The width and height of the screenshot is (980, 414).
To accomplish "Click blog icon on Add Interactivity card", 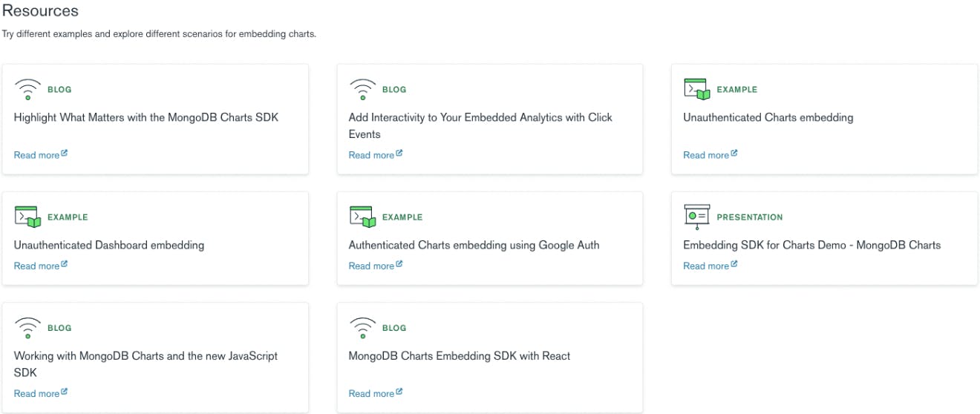I will click(362, 89).
